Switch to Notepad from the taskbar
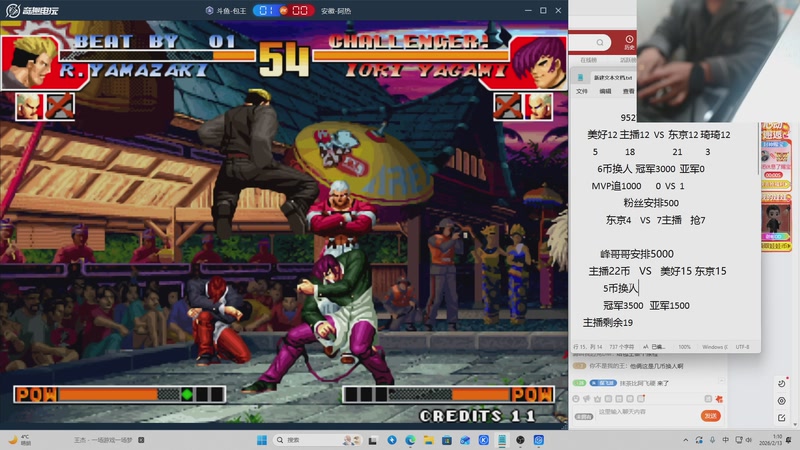 [x=502, y=440]
